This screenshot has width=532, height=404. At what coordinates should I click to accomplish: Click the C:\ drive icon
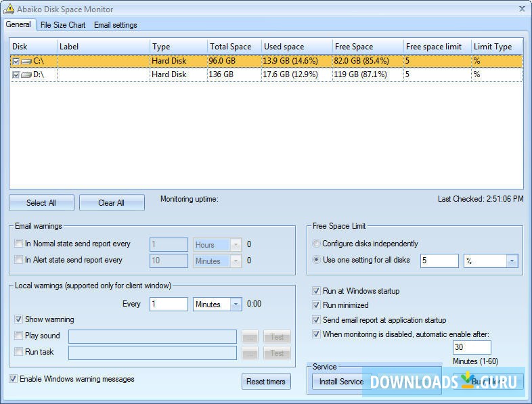[26, 62]
